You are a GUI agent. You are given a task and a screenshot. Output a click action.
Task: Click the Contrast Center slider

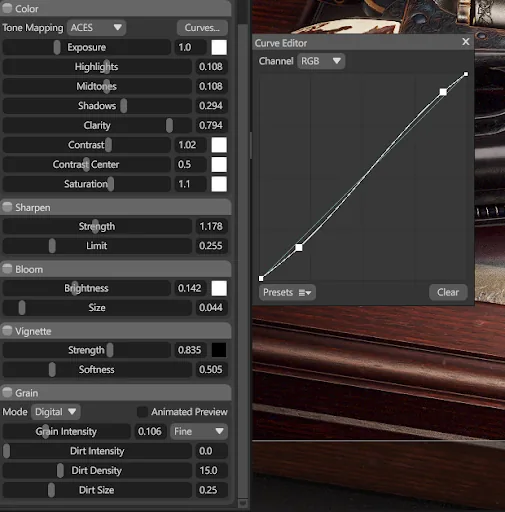(x=87, y=165)
